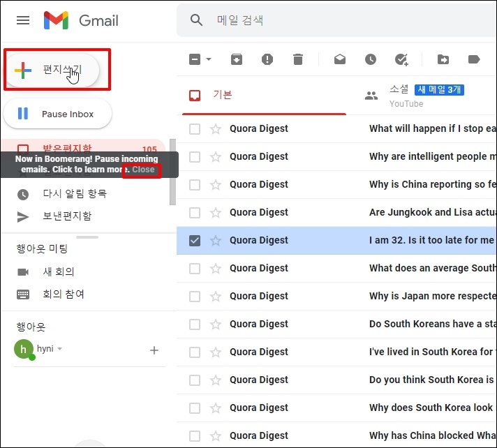Screen dimensions: 497x448
Task: Open the main menu hamburger icon
Action: (23, 21)
